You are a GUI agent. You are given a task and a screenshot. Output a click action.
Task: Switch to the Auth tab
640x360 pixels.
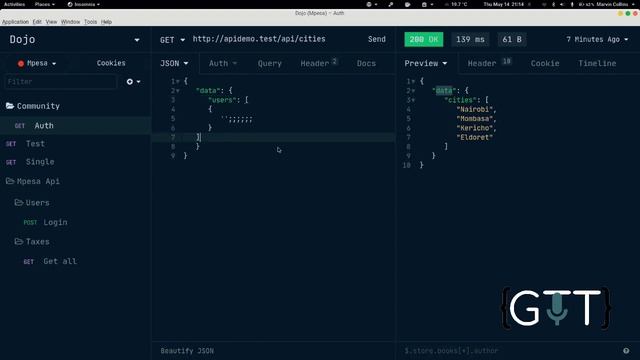click(222, 64)
